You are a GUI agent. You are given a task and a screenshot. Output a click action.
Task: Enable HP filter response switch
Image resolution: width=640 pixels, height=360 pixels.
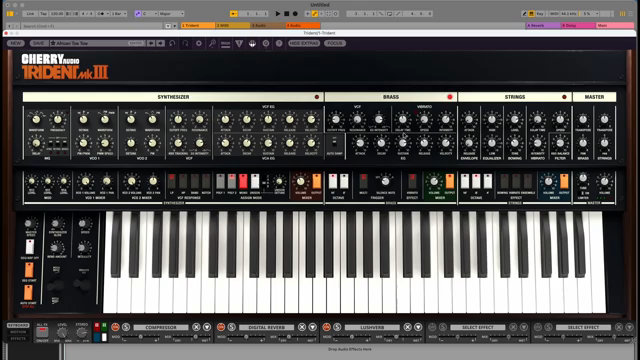183,181
